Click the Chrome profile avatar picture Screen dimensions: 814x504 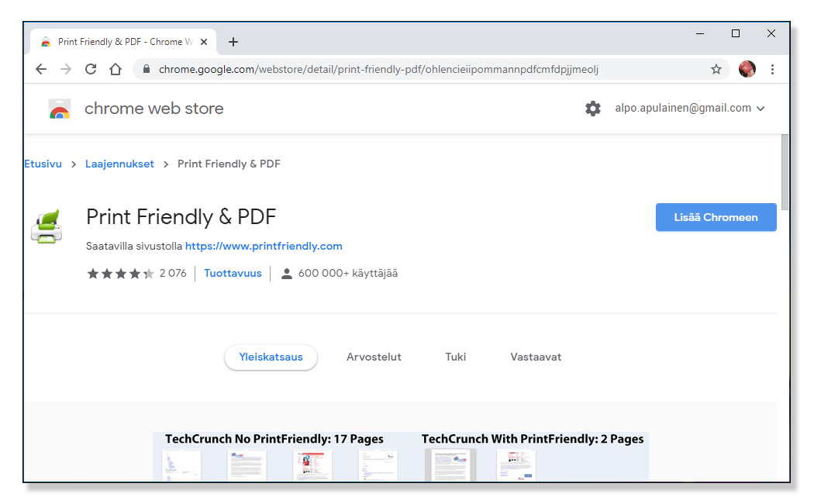(x=747, y=69)
